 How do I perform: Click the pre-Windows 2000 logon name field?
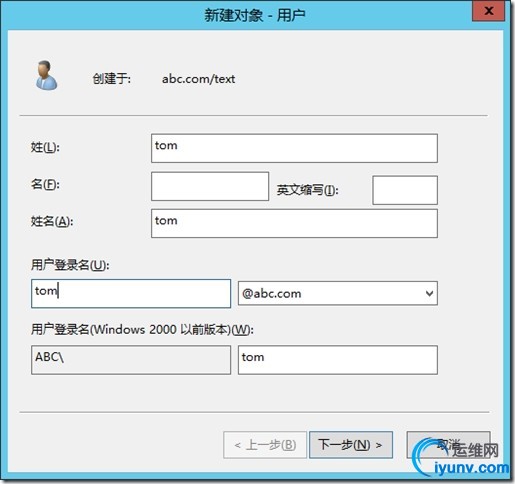point(338,360)
